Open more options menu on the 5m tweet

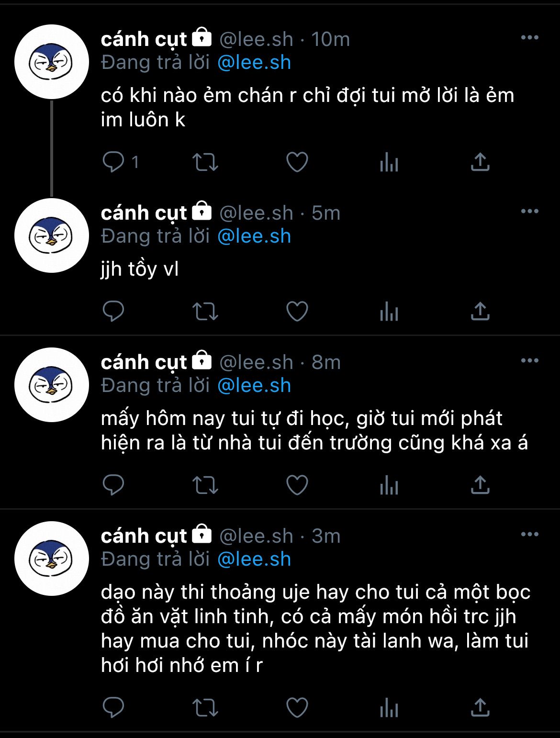530,212
